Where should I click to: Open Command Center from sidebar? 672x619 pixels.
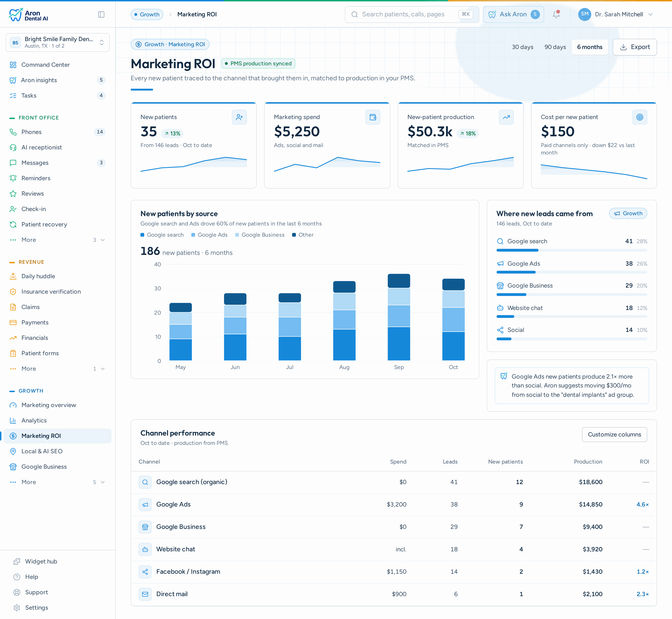pyautogui.click(x=58, y=65)
